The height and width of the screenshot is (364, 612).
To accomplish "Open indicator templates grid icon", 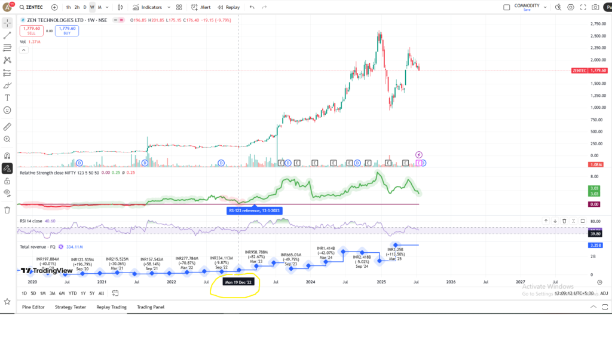I will [x=179, y=7].
